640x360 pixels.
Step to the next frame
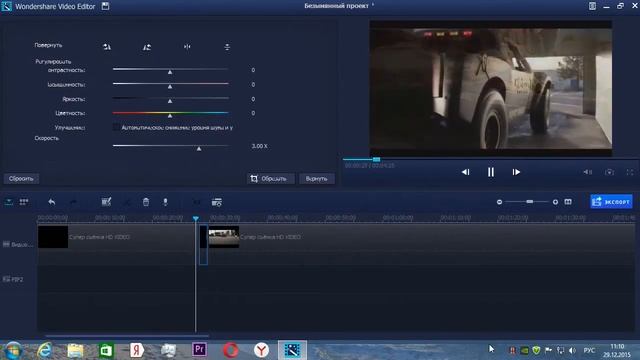pos(516,172)
